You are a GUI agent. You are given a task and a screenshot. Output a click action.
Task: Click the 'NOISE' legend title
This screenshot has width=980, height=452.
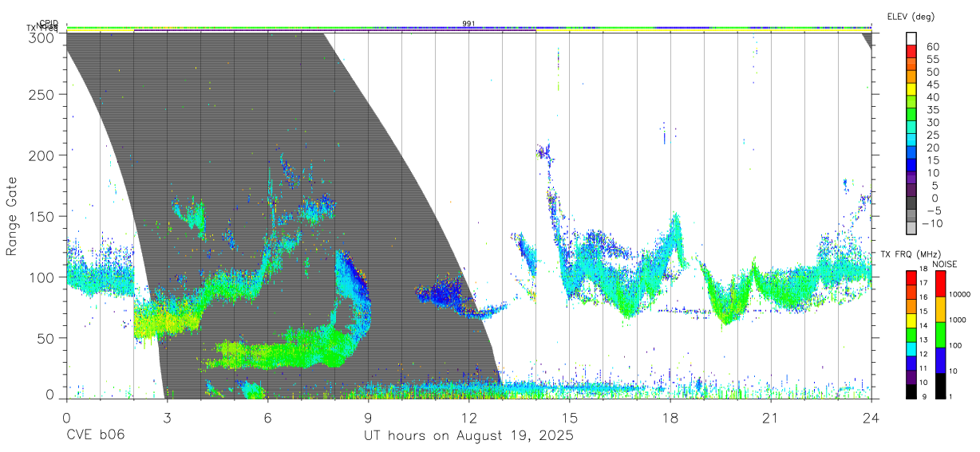pyautogui.click(x=946, y=264)
